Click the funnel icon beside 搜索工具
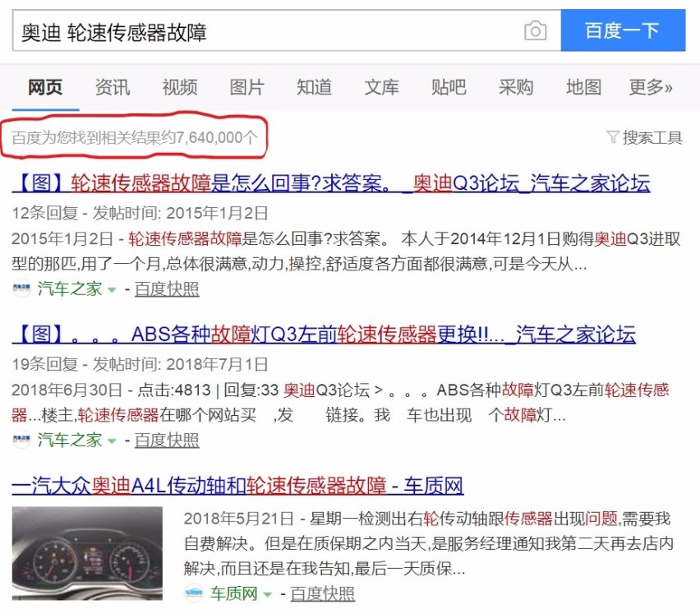This screenshot has width=700, height=614. (x=613, y=137)
